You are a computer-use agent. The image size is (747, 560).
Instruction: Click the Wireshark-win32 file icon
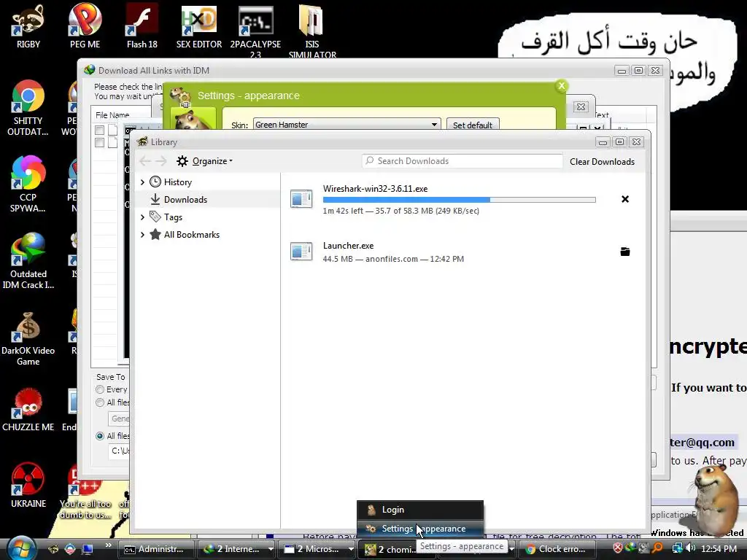tap(301, 198)
